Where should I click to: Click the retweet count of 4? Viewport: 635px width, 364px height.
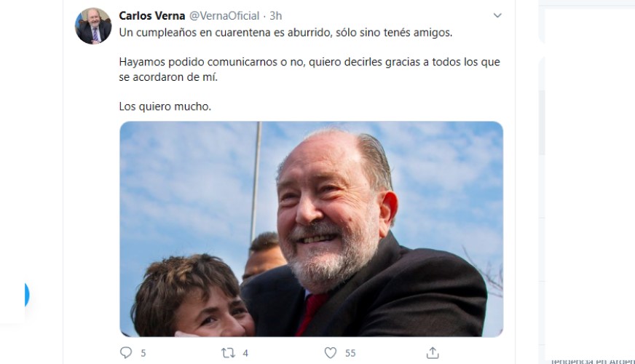245,354
